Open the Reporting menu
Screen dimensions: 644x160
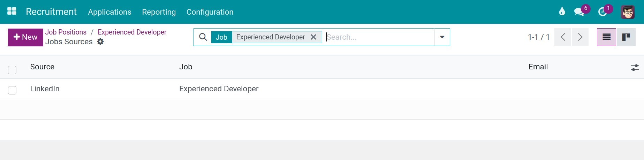159,12
